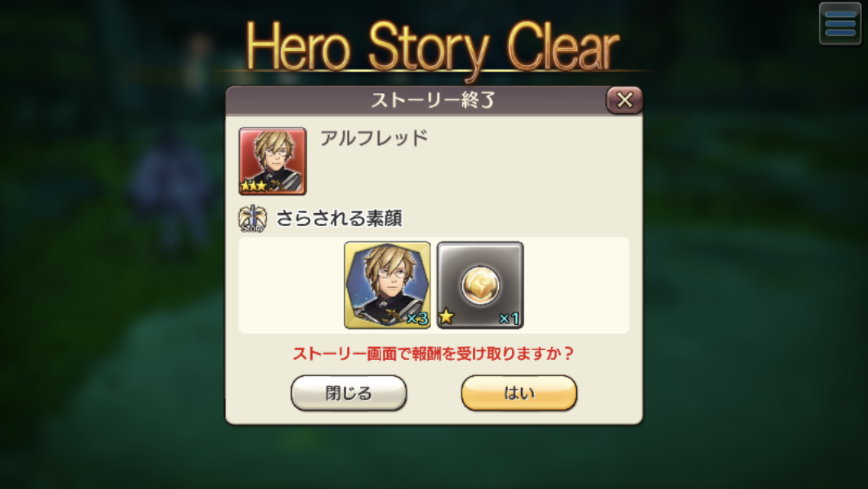Image resolution: width=868 pixels, height=489 pixels.
Task: Click the ×1 quantity on medal reward
Action: 510,319
